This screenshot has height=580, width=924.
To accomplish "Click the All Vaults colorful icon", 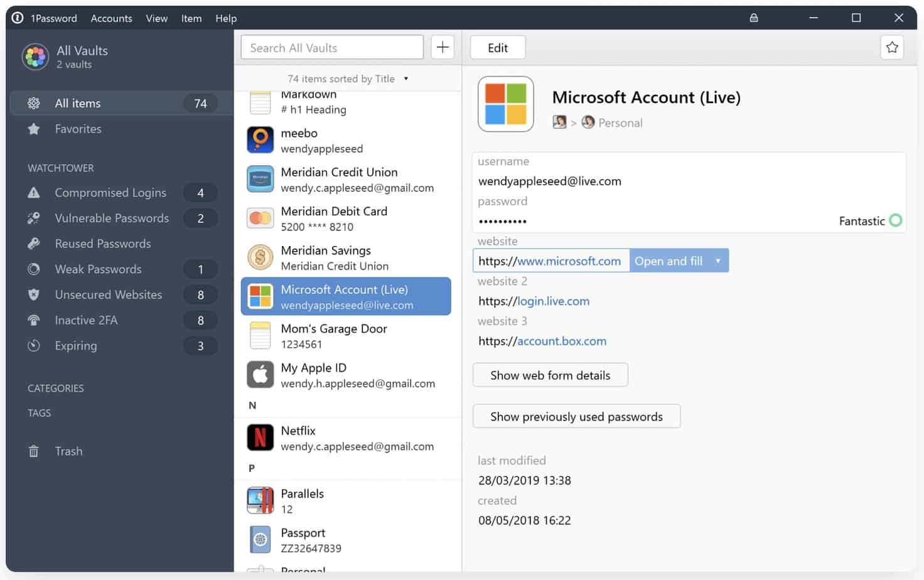I will (x=35, y=56).
